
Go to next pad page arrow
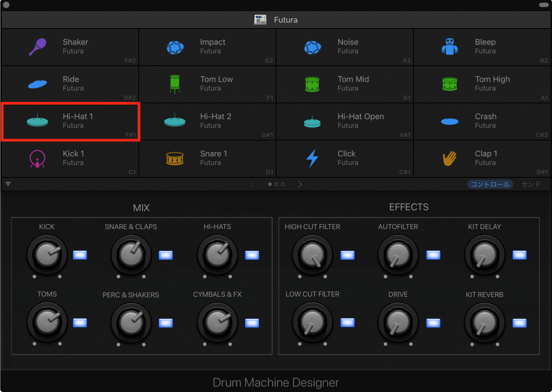click(300, 184)
